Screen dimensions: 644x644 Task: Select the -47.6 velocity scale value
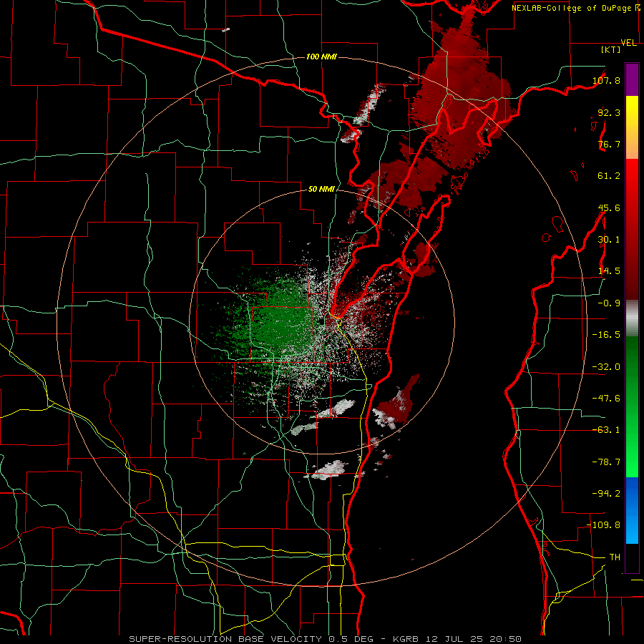[x=606, y=399]
